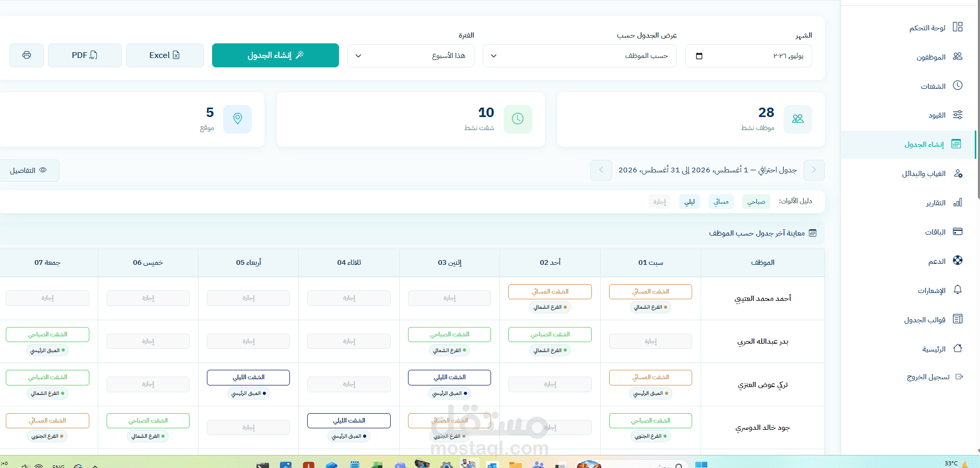Open the الموظفون employees icon in sidebar

coord(958,56)
